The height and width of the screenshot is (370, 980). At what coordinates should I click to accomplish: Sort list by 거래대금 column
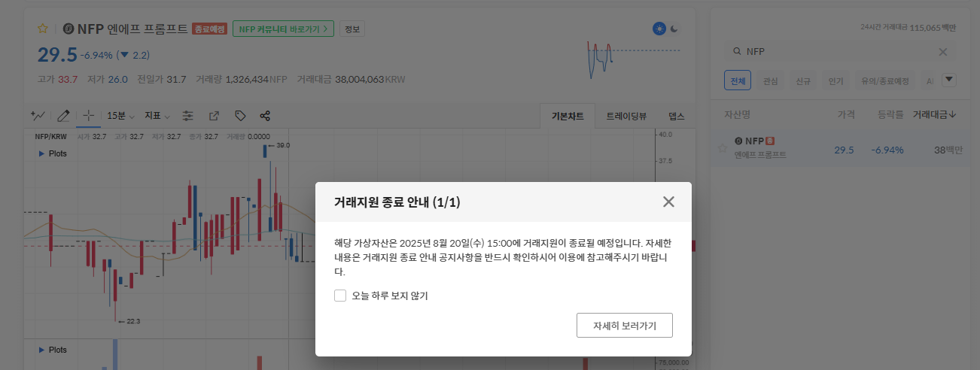pos(934,115)
